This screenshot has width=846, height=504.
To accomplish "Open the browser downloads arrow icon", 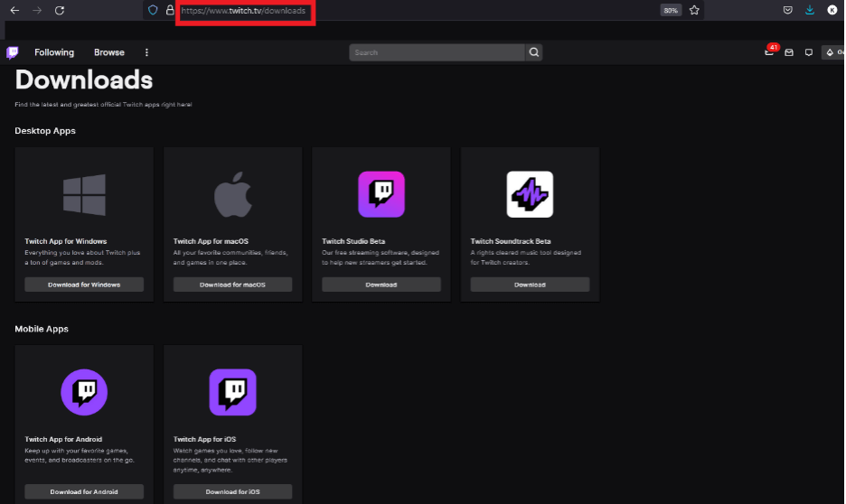I will click(x=809, y=10).
